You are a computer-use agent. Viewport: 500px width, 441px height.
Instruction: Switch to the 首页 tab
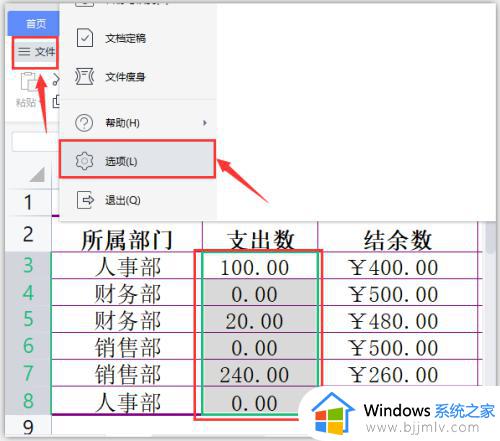coord(35,24)
